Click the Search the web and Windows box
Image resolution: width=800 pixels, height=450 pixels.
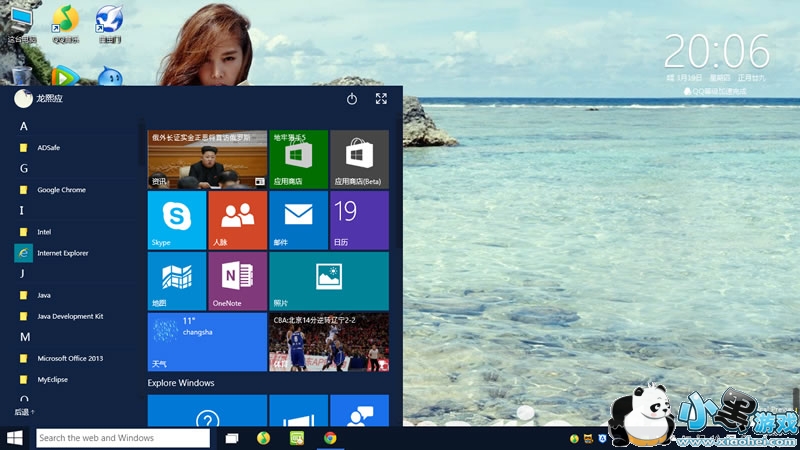(x=122, y=438)
